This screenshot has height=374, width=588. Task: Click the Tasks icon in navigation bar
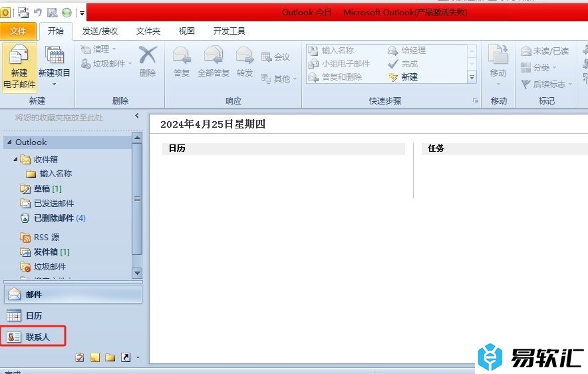tap(80, 357)
